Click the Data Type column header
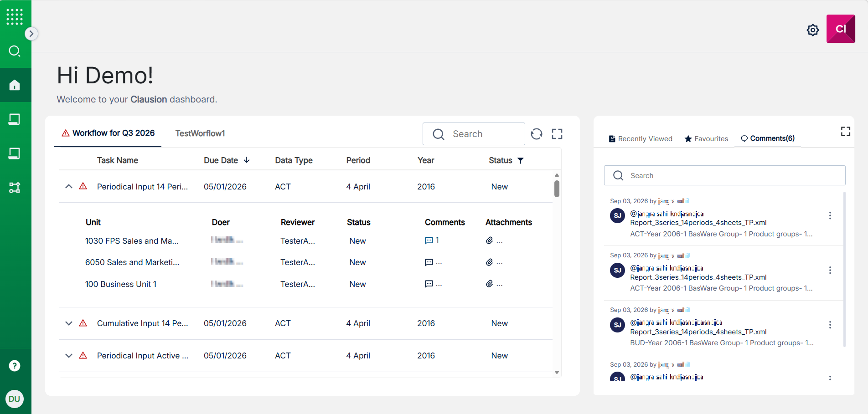 click(x=294, y=160)
